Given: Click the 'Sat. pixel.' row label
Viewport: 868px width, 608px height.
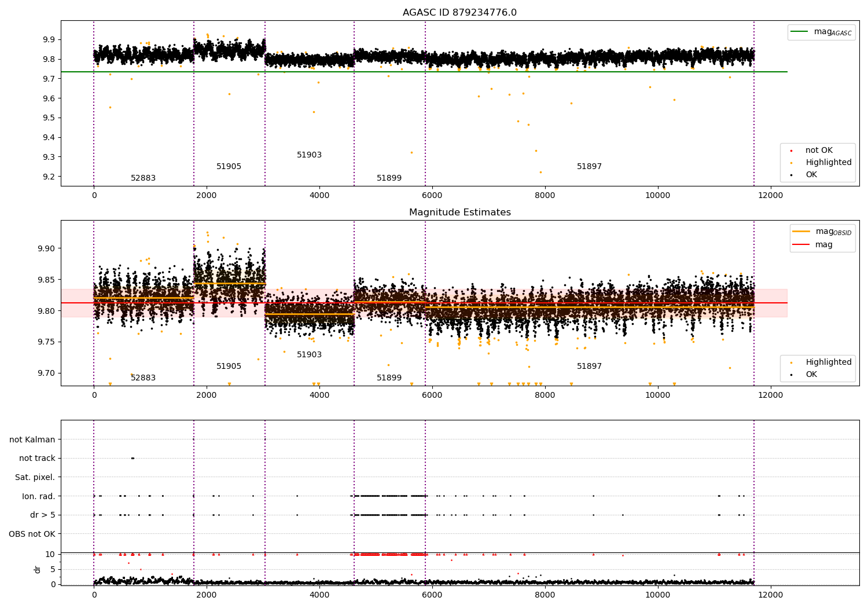Looking at the screenshot, I should (35, 477).
